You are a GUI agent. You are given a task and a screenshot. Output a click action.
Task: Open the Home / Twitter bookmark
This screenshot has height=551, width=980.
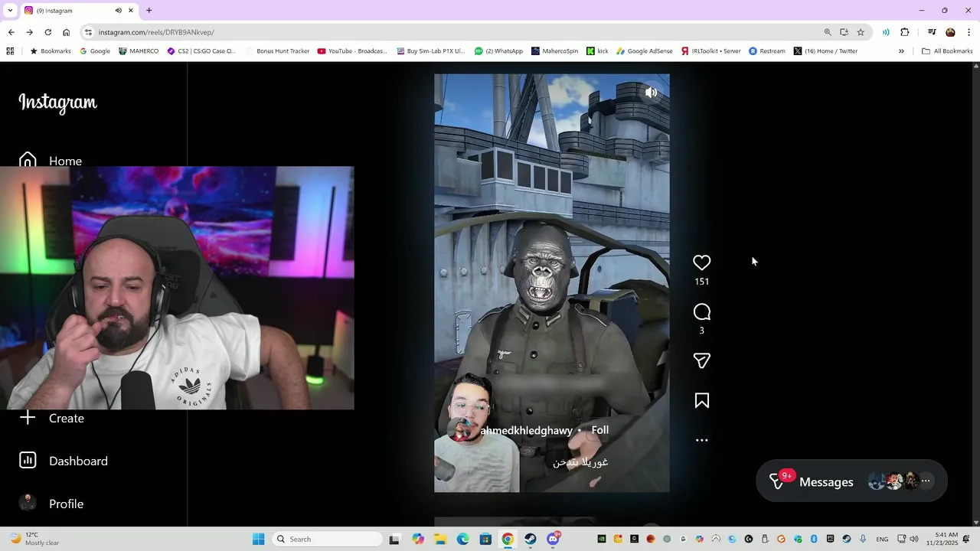825,51
